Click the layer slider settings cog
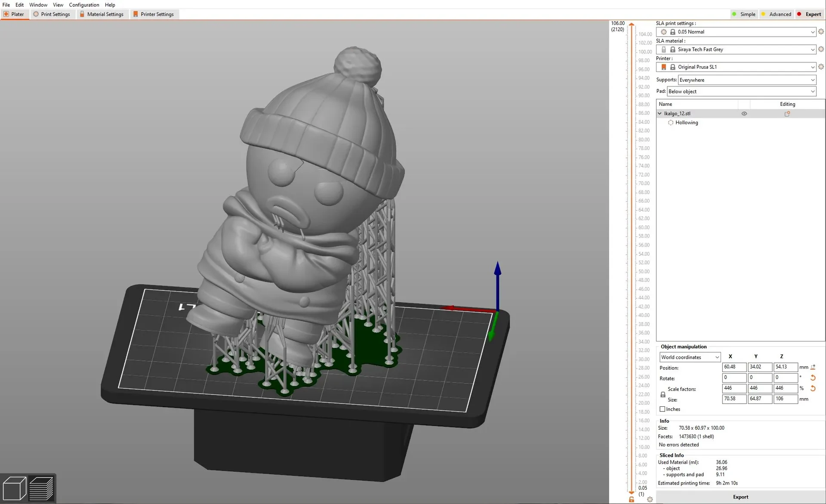Screen dimensions: 826x504 [x=650, y=499]
